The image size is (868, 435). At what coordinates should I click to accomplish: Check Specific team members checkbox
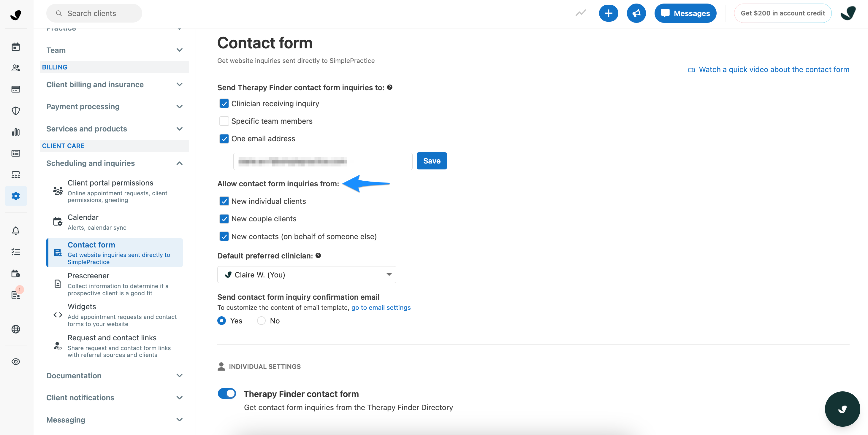(224, 121)
